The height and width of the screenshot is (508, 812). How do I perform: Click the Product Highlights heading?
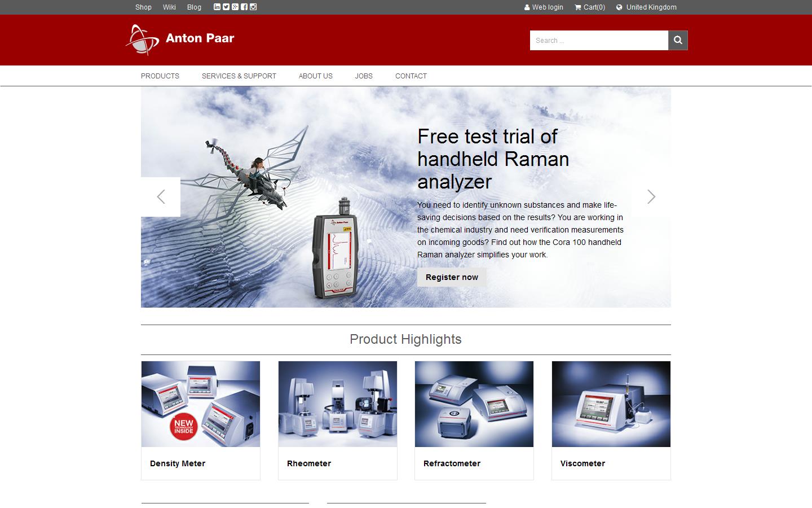(405, 339)
